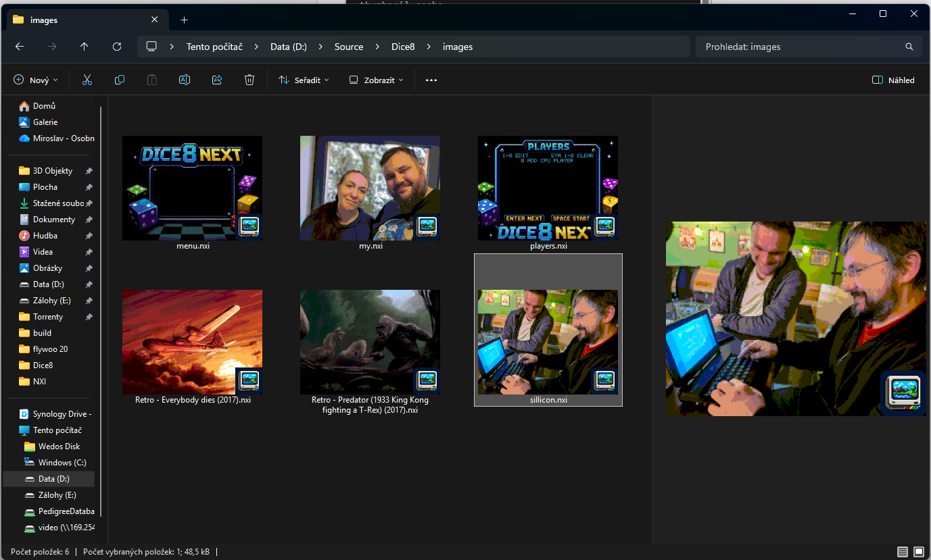Click the Cut scissors icon

tap(87, 80)
